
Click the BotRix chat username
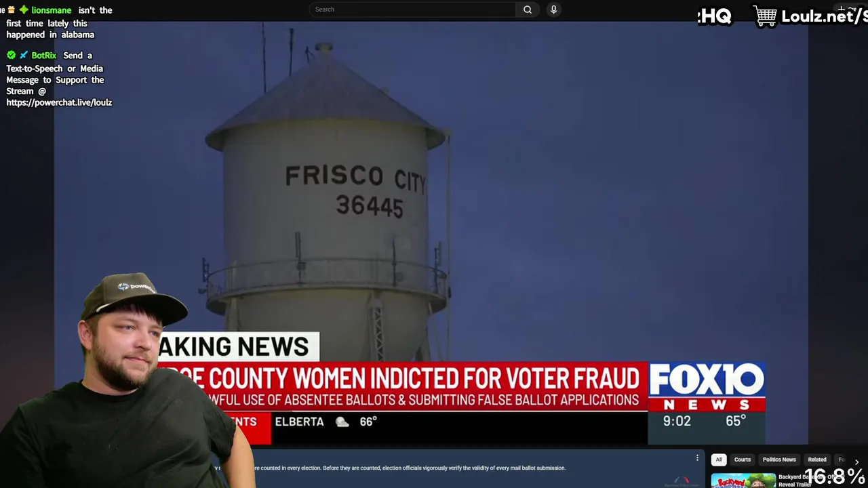coord(43,56)
